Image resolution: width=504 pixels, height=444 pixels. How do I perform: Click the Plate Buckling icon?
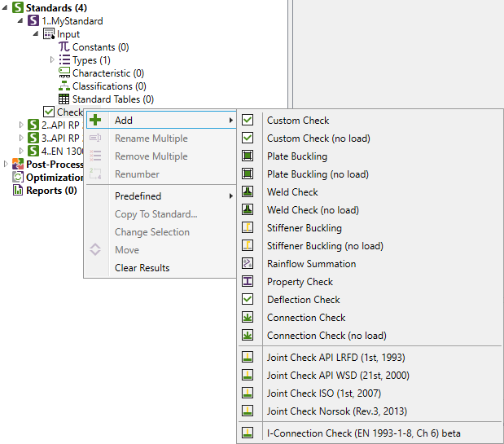[x=248, y=156]
